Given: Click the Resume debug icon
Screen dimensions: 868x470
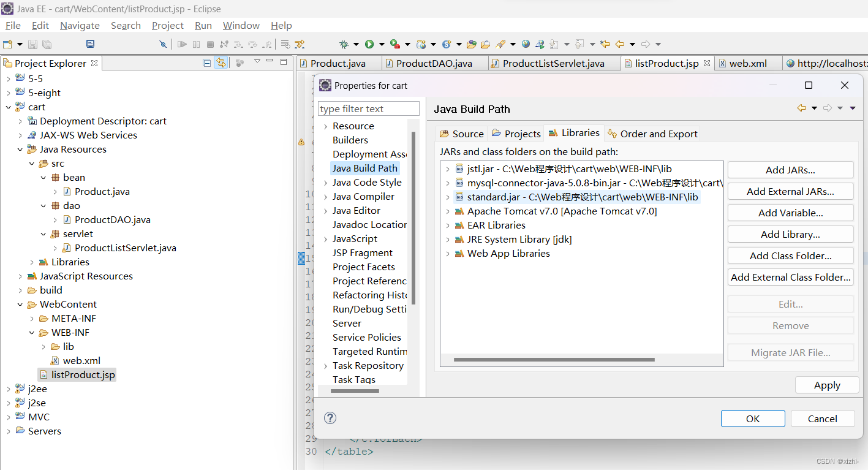Looking at the screenshot, I should [182, 44].
